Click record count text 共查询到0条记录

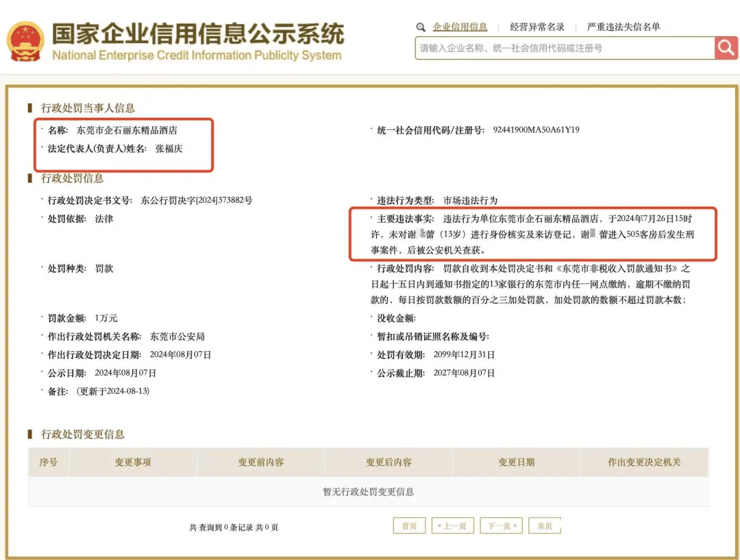point(221,527)
